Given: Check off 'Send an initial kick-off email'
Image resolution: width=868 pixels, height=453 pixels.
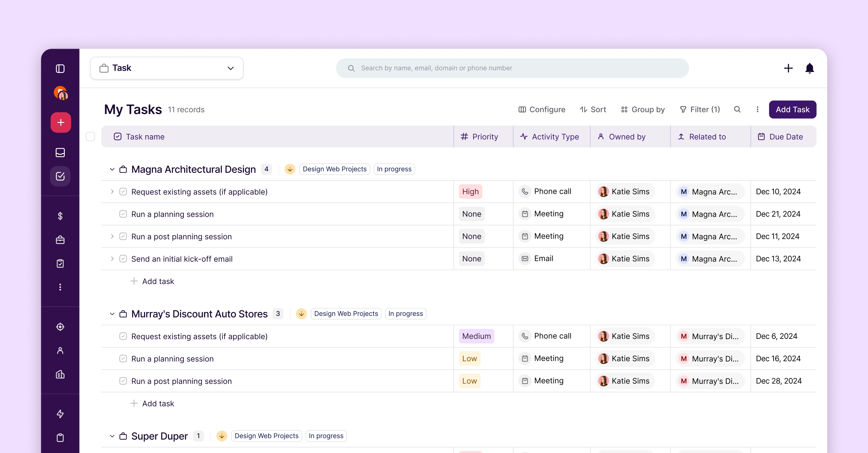Looking at the screenshot, I should coord(123,259).
